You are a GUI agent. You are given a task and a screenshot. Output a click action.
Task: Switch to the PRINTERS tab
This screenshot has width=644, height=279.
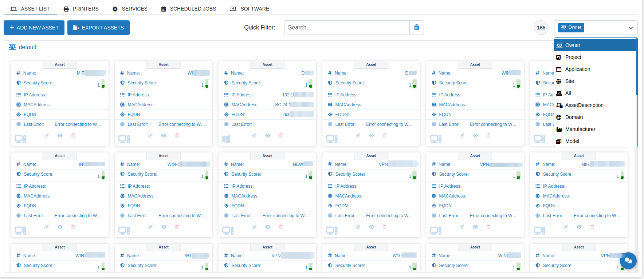pos(81,9)
